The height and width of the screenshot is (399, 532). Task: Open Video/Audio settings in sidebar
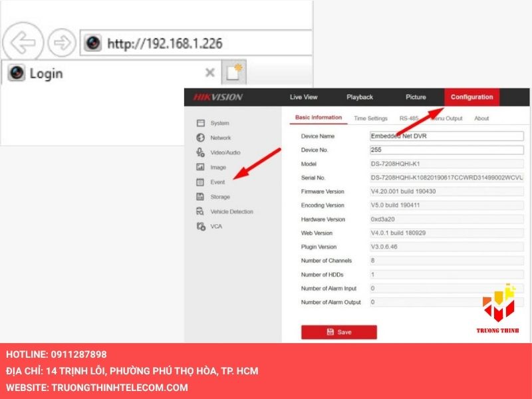[x=225, y=153]
